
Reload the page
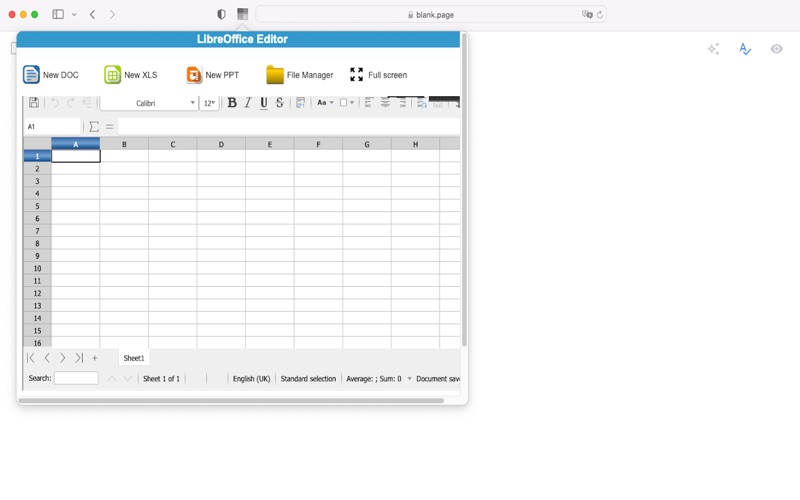pyautogui.click(x=600, y=14)
